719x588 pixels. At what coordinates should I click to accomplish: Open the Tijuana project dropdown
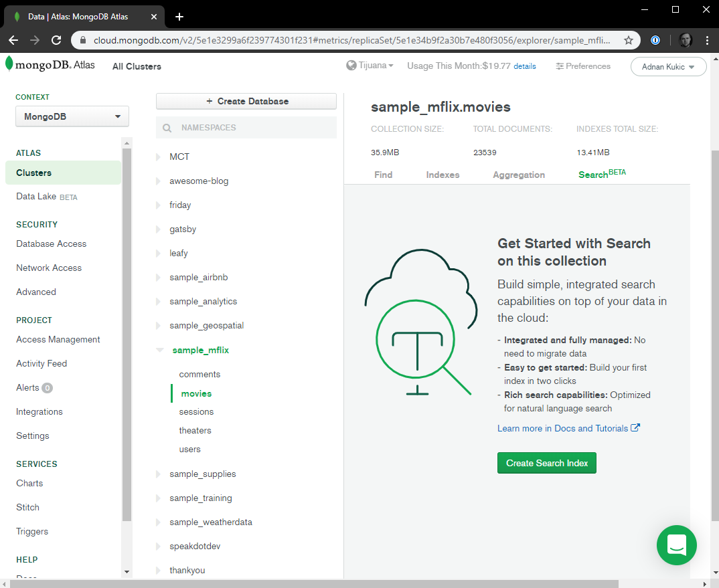click(370, 66)
